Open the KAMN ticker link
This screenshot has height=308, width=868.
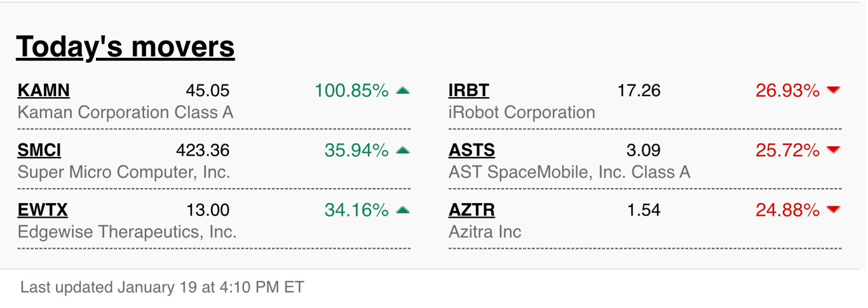[x=43, y=91]
